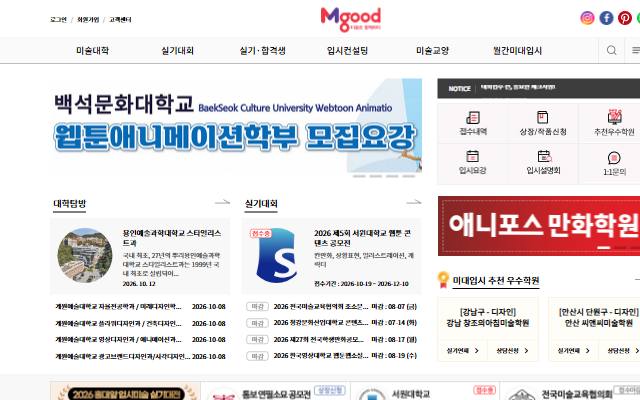
Task: Open the Pinterest social icon
Action: click(x=624, y=18)
